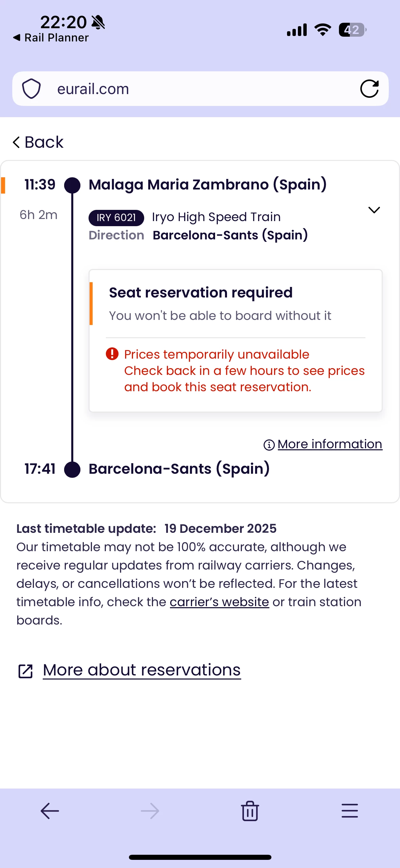
Task: Tap the Malaga Maria Zambrano departure station
Action: tap(208, 185)
